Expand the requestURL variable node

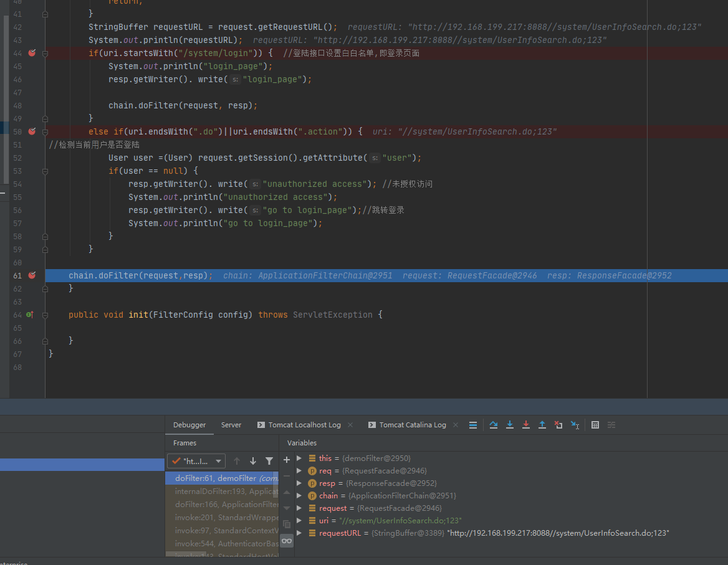point(300,533)
